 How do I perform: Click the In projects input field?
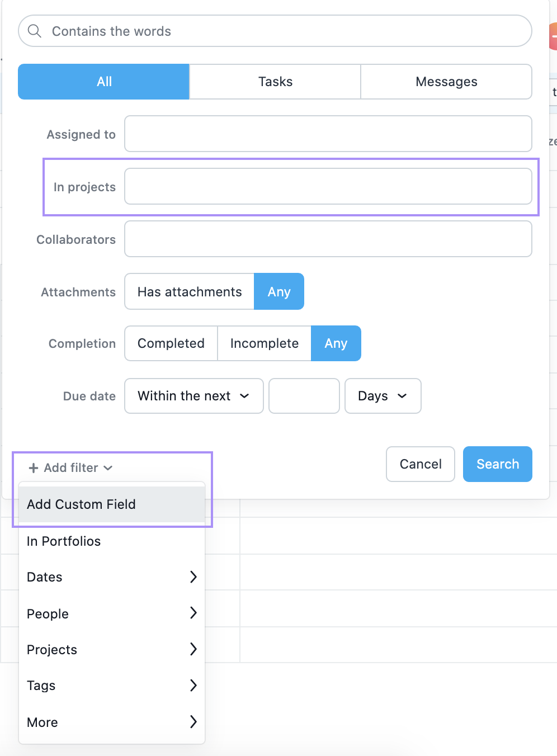click(328, 186)
